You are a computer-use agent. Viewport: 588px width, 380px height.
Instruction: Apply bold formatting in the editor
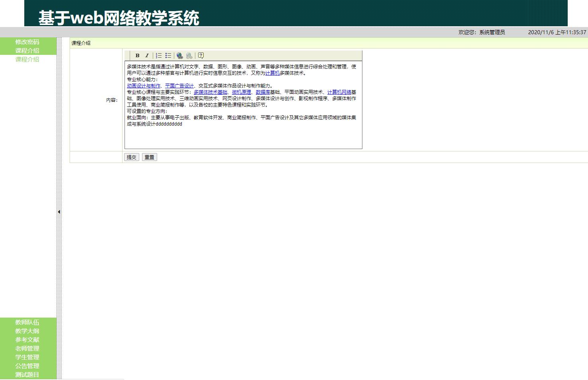pos(137,55)
